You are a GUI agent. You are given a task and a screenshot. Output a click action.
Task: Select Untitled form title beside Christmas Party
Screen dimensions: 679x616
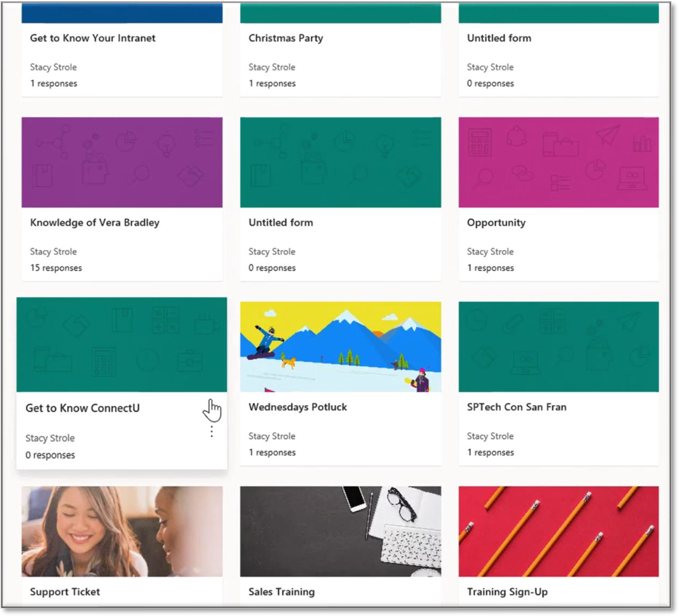tap(499, 38)
